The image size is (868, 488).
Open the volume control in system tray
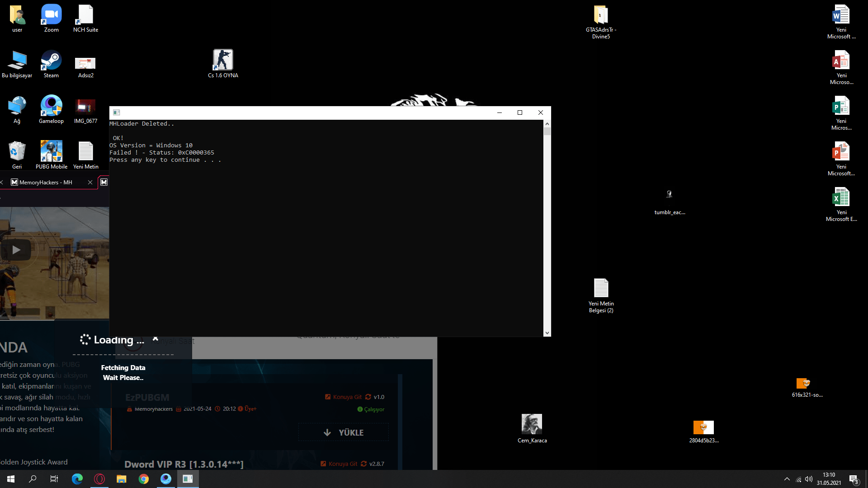[809, 479]
